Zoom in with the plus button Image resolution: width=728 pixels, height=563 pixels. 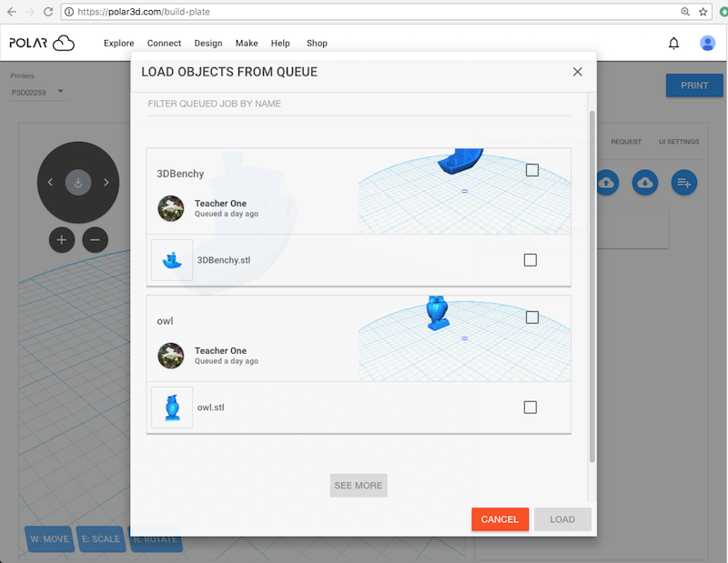click(x=62, y=240)
